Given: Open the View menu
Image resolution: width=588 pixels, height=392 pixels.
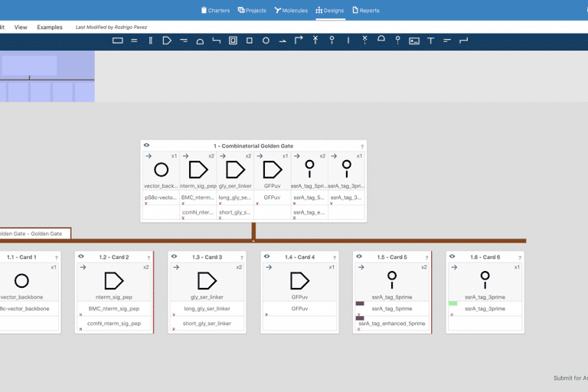Looking at the screenshot, I should 21,27.
